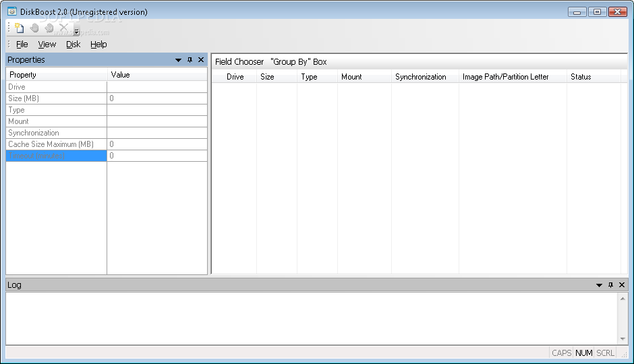Select the Type property row
The height and width of the screenshot is (364, 634).
(57, 110)
